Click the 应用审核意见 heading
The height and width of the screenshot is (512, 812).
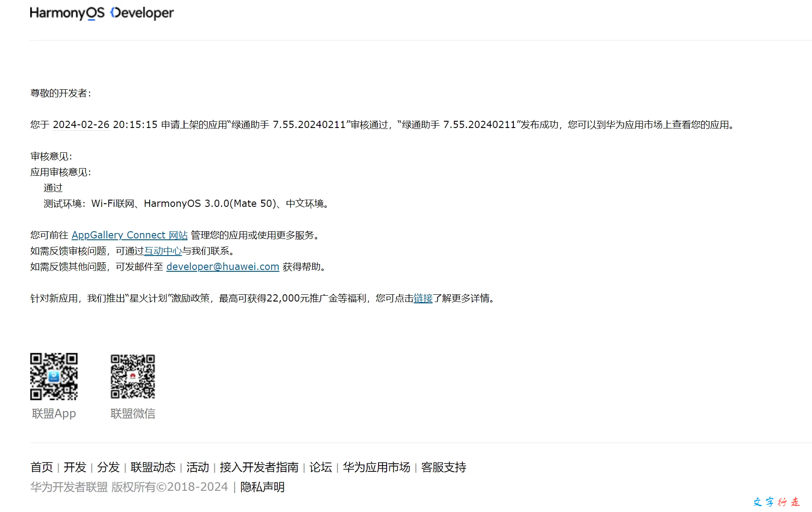(61, 172)
